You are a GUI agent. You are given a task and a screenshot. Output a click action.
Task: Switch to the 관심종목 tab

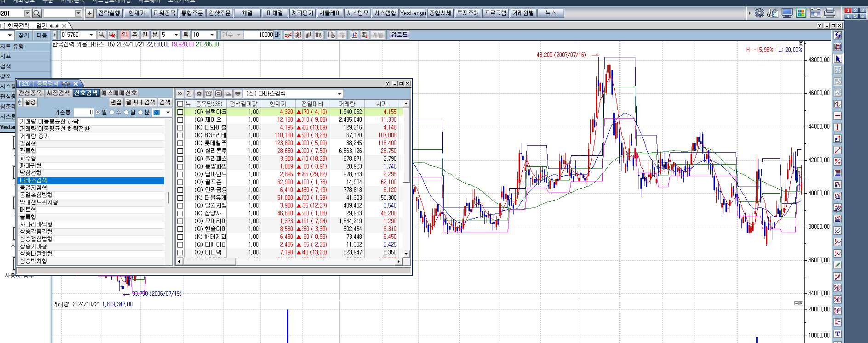tap(30, 93)
